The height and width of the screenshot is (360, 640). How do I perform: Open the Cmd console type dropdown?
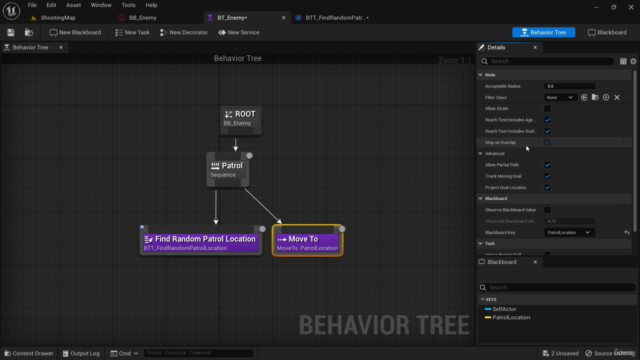(x=124, y=353)
